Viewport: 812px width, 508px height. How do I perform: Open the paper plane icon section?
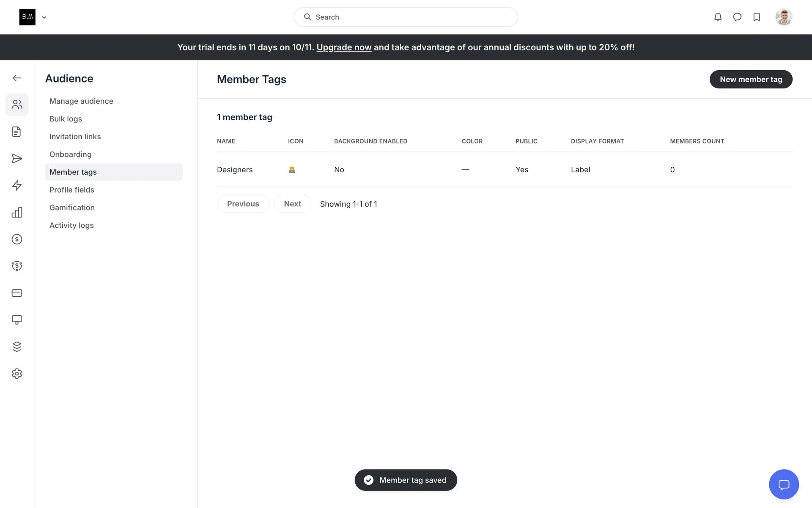[17, 159]
